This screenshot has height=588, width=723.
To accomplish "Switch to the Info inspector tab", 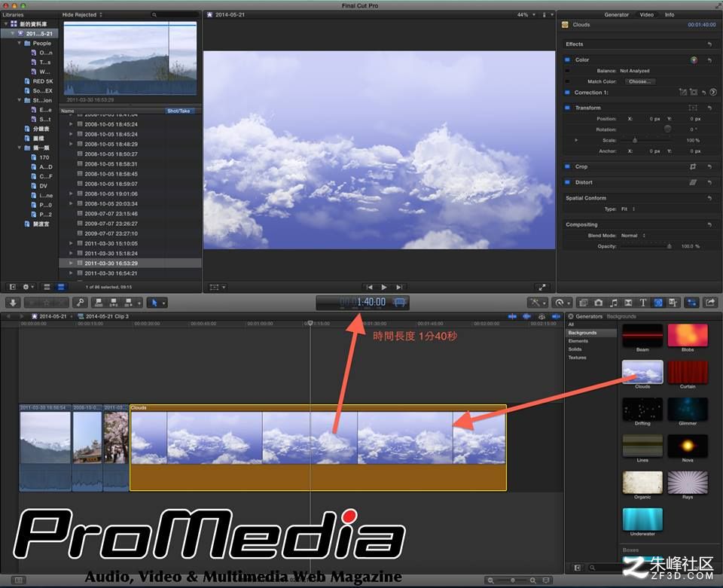I will [669, 15].
